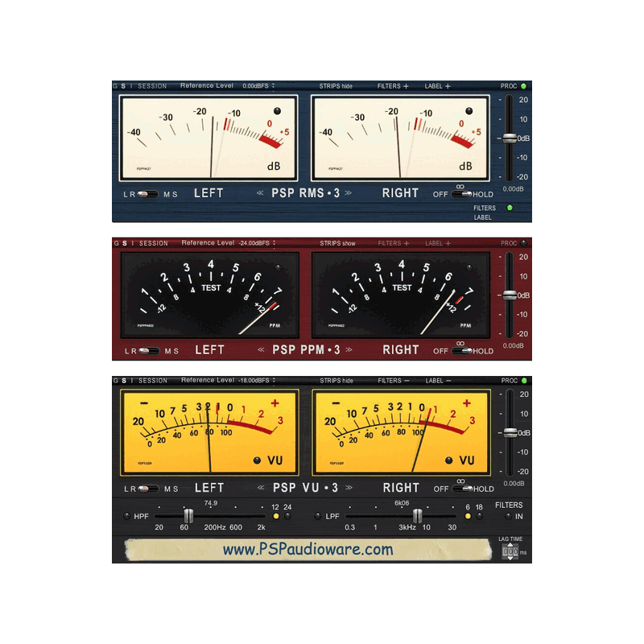Reset the peak LED on PPM left meter

[278, 268]
